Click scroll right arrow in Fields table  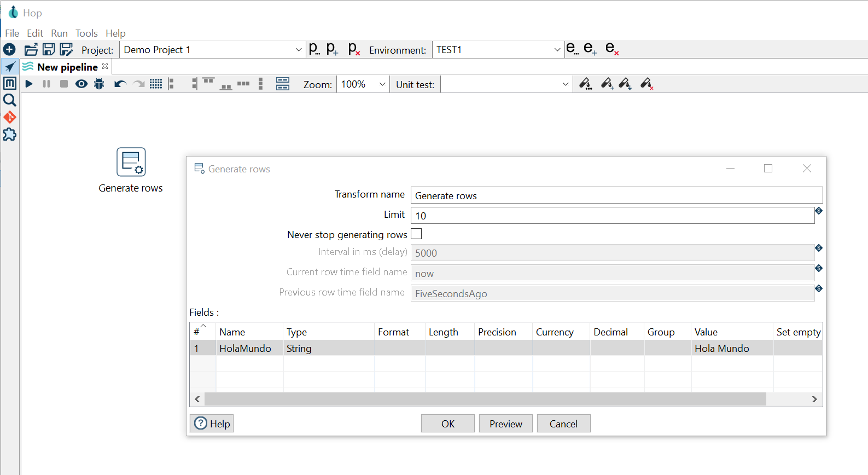(x=814, y=399)
